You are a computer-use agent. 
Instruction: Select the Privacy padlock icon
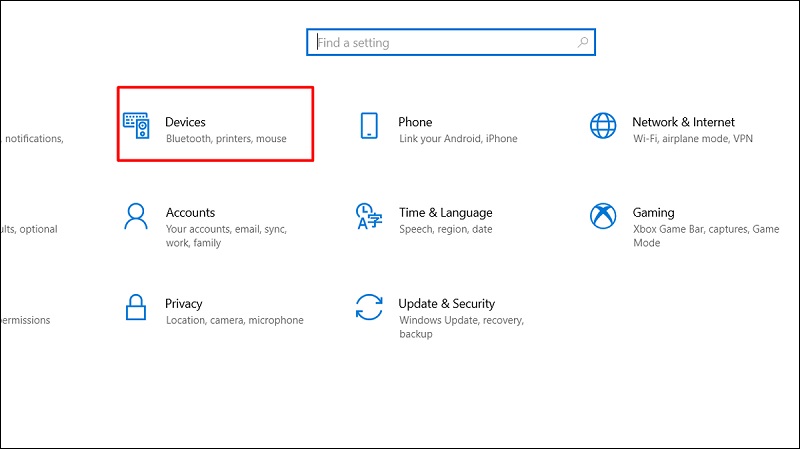[x=136, y=307]
